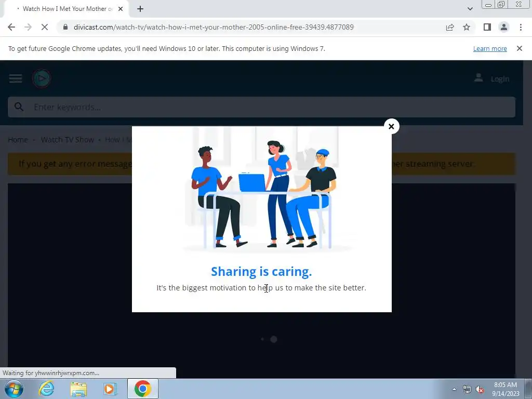532x399 pixels.
Task: Click the search magnifier icon
Action: click(19, 107)
